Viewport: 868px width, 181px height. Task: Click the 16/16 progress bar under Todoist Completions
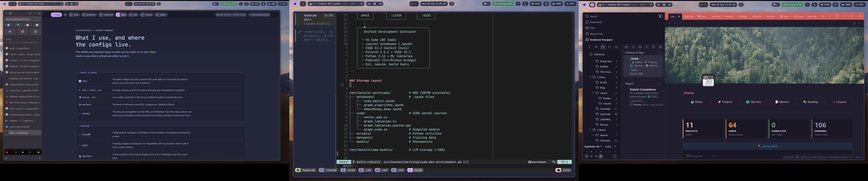(x=637, y=105)
